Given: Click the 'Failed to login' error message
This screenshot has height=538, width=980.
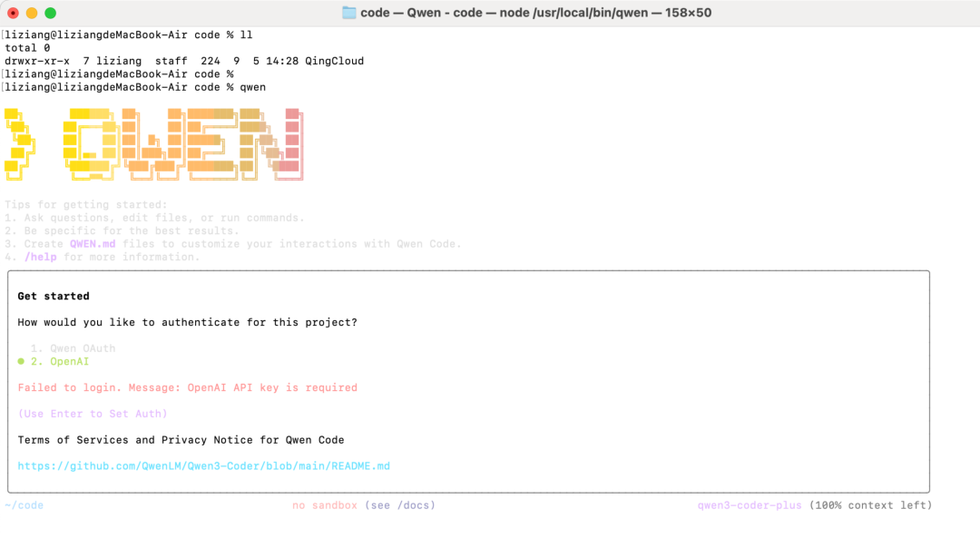Looking at the screenshot, I should [x=188, y=387].
